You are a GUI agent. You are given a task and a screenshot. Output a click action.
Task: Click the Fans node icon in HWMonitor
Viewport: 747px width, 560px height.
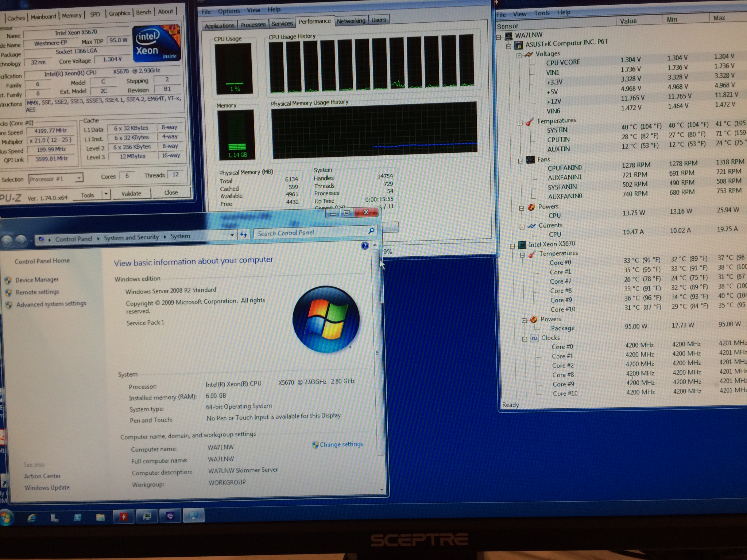click(530, 160)
